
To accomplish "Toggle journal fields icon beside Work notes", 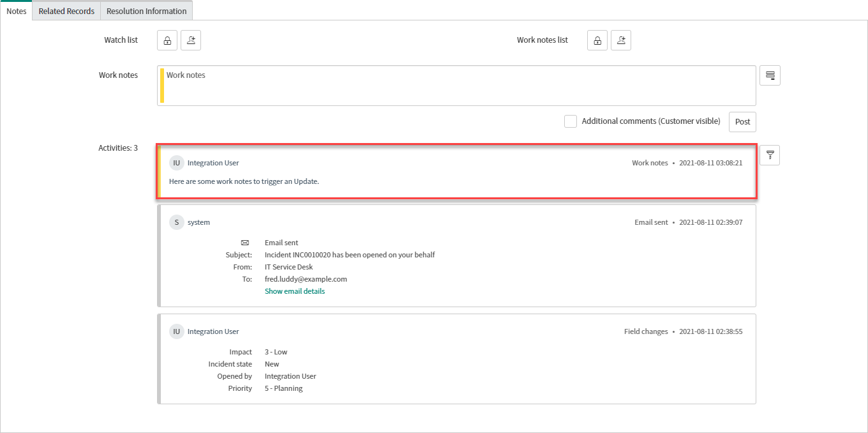I will click(770, 75).
